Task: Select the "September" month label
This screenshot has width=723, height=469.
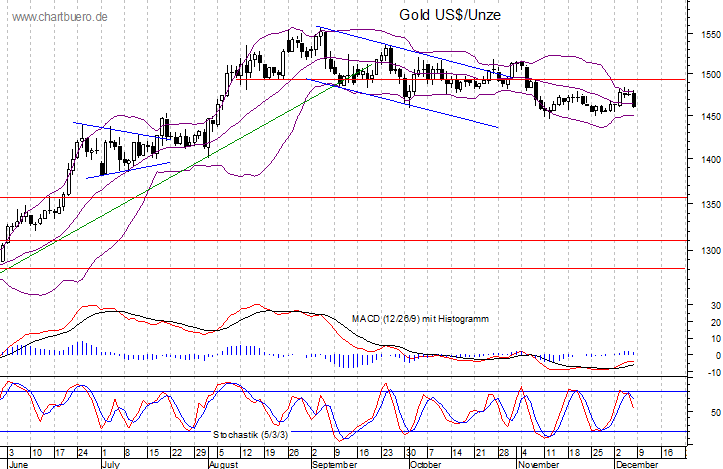Action: pos(335,464)
